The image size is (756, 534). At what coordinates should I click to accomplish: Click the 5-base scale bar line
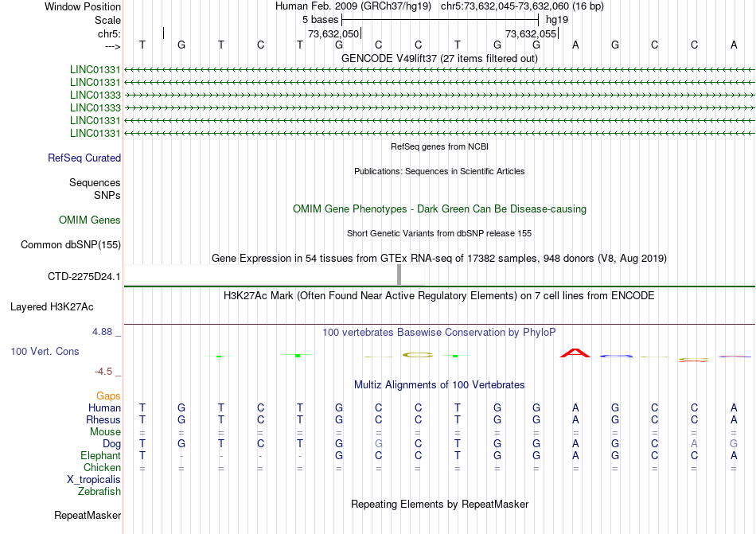440,20
